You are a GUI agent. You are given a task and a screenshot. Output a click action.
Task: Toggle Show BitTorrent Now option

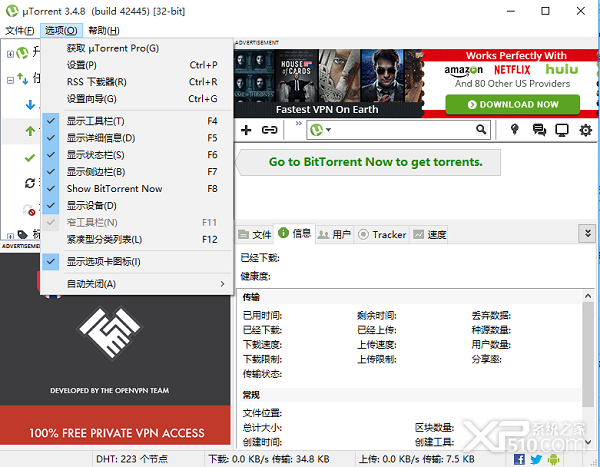[x=137, y=188]
